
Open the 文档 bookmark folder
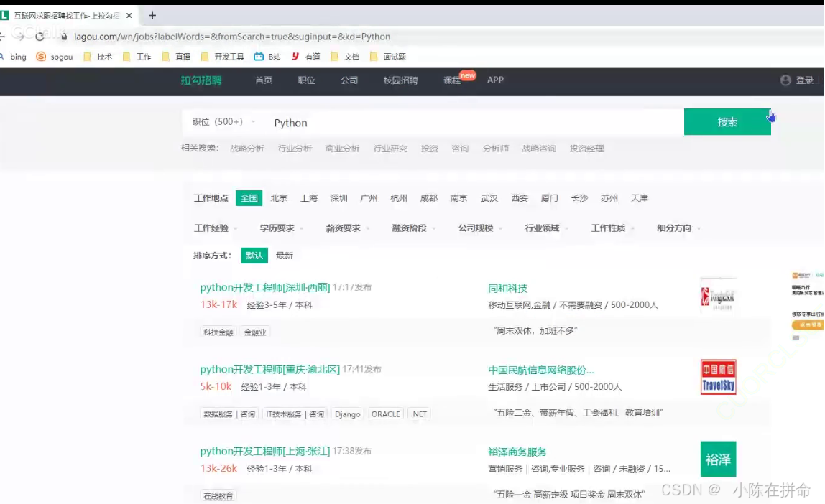345,57
